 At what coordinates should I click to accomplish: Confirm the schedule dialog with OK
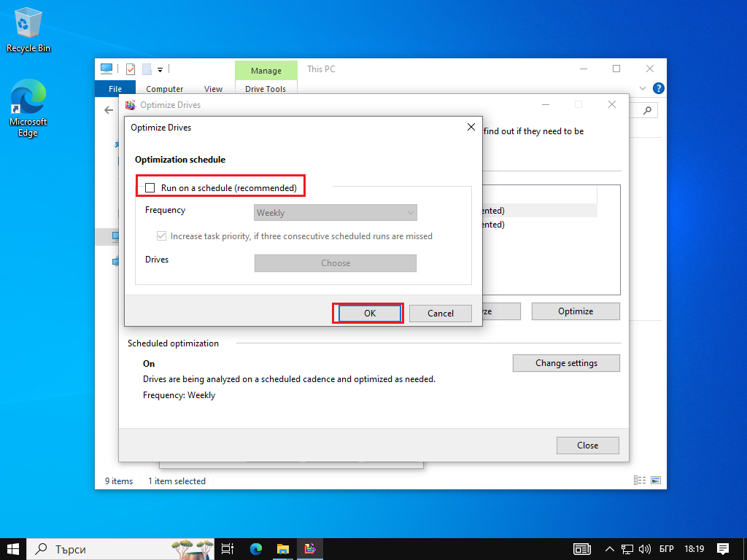point(369,313)
